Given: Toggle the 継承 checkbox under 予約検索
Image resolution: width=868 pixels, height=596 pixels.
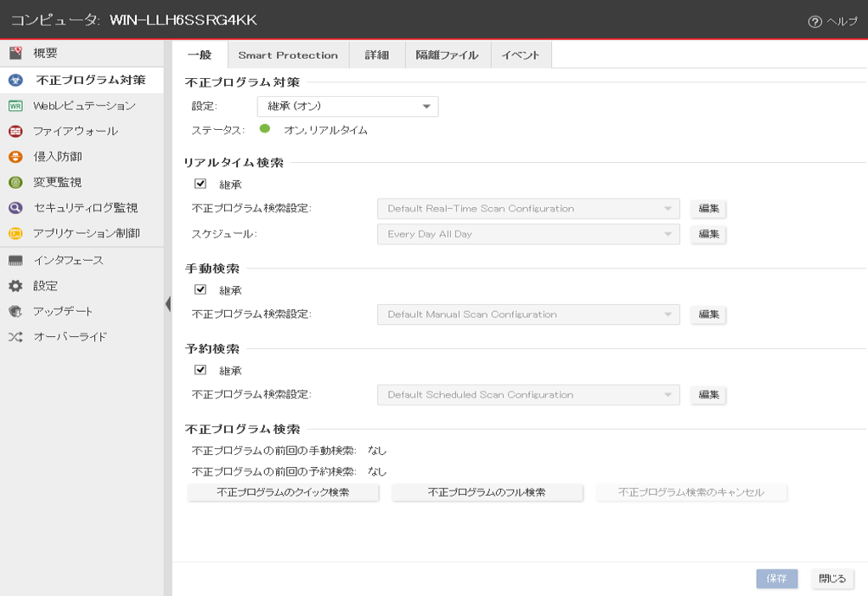Looking at the screenshot, I should click(200, 370).
